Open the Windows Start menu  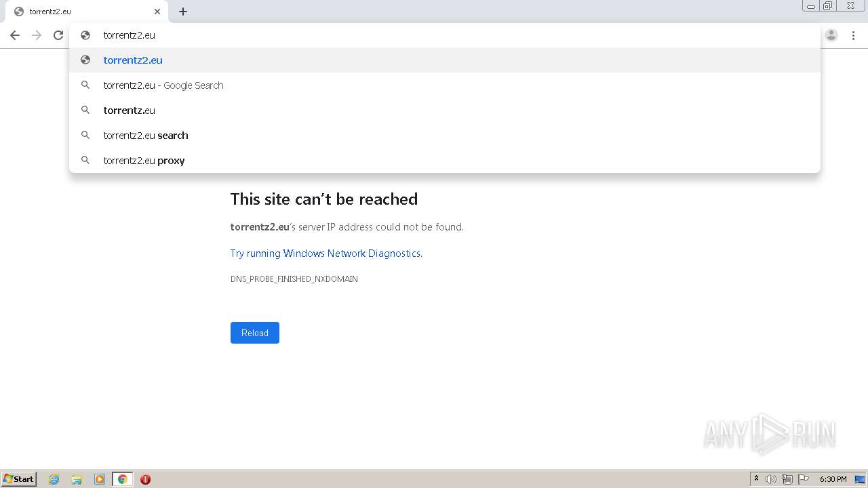click(x=19, y=479)
